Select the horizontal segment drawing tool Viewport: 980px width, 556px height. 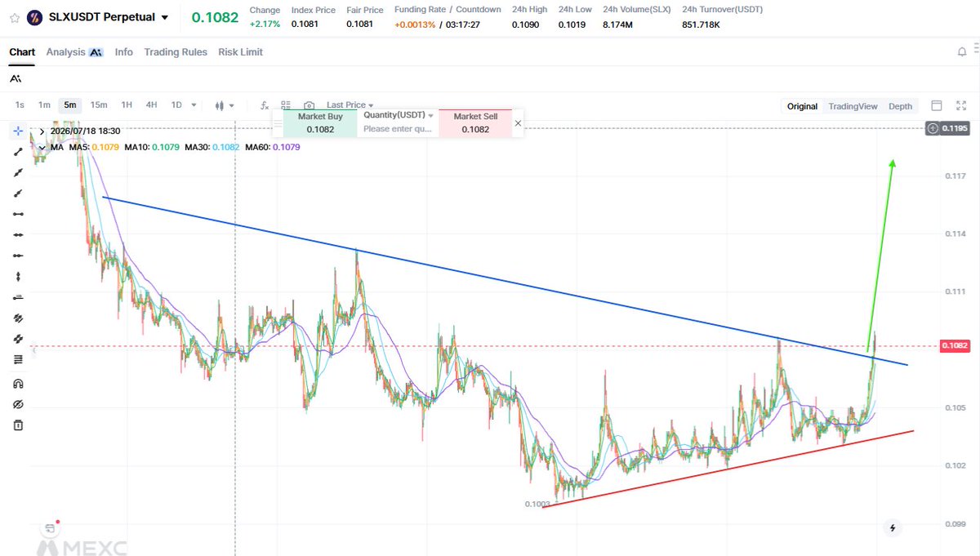click(x=18, y=213)
